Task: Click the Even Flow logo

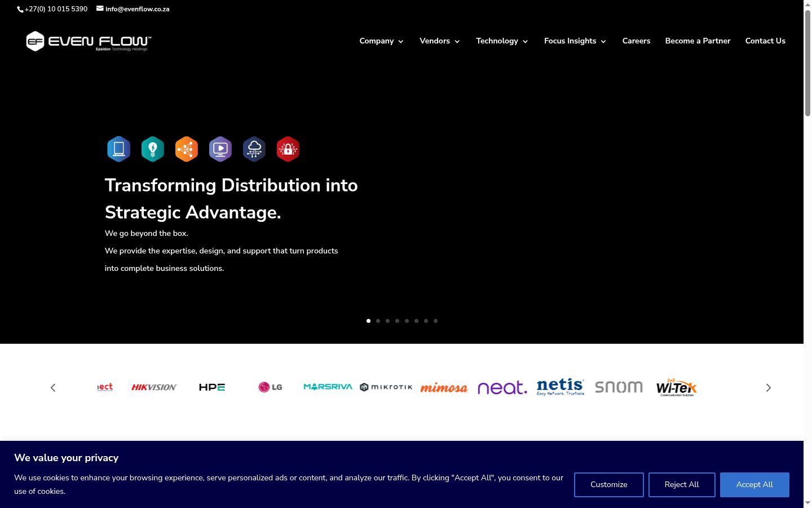Action: click(x=89, y=41)
